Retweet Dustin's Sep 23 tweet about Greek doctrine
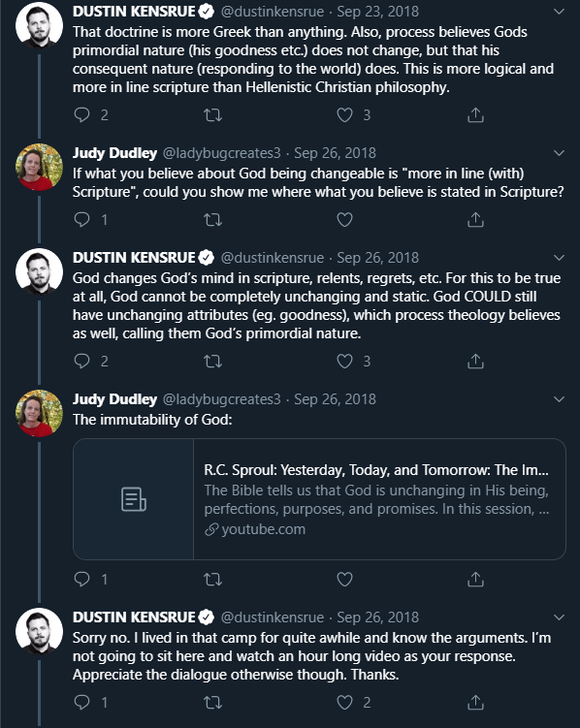The image size is (580, 728). (x=213, y=114)
